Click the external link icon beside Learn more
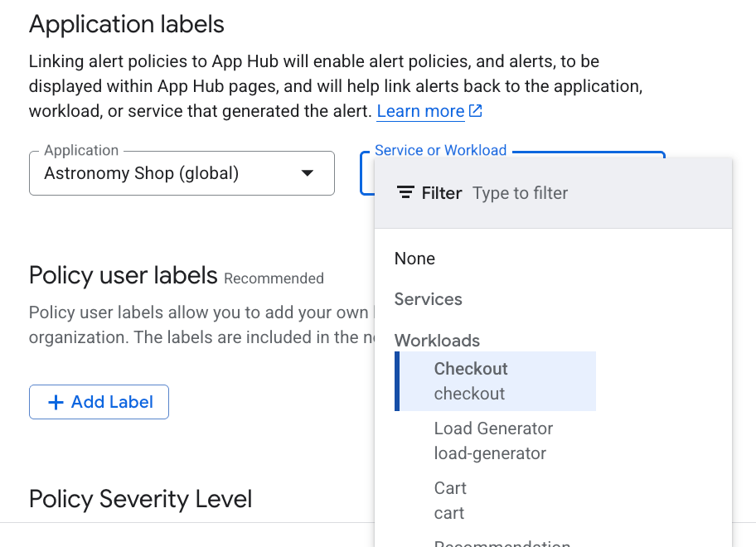Viewport: 756px width, 547px height. pos(474,110)
